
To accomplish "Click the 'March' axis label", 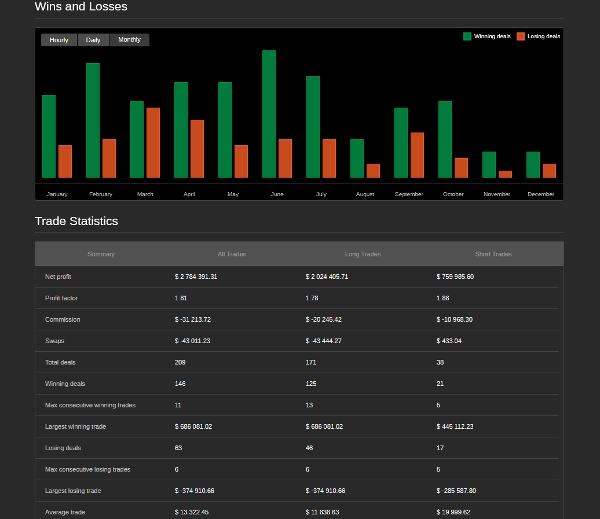I will coord(145,194).
